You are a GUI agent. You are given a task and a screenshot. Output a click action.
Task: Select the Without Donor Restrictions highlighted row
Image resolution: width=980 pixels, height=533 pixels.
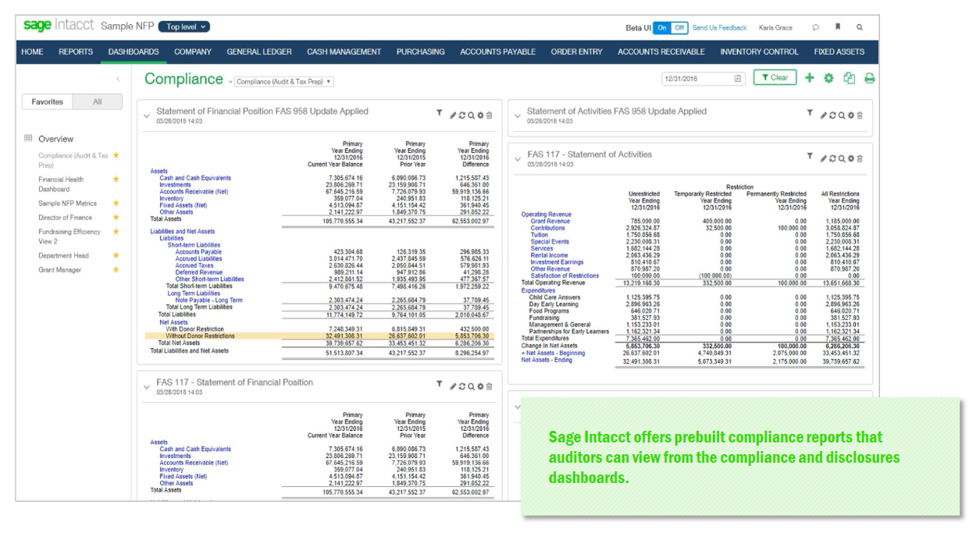(x=318, y=336)
